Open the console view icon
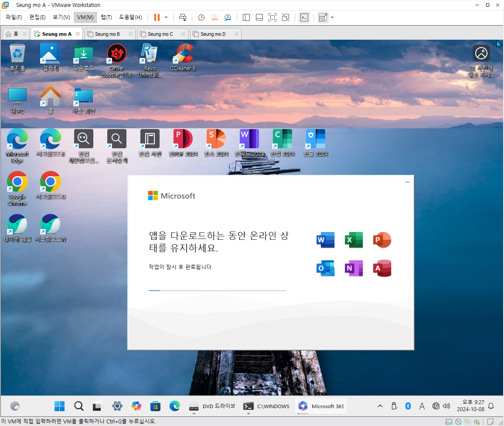Viewport: 504px width, 426px height. point(304,17)
